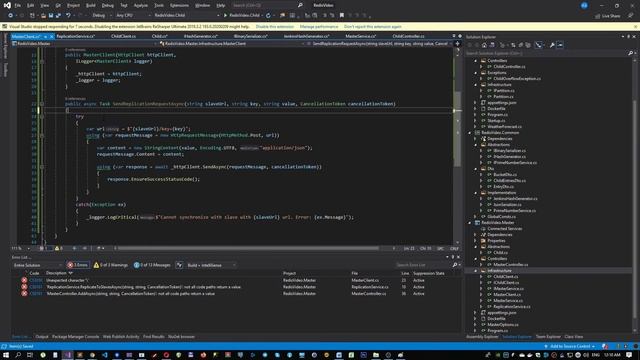640x360 pixels.
Task: Collapse the Dto folder
Action: point(476,169)
